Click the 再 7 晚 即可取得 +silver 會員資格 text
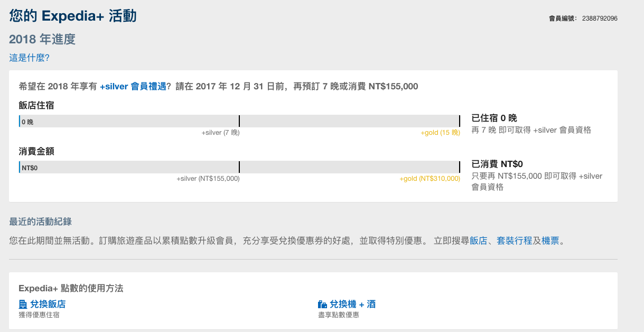Screen dimensions: 644x332 [531, 130]
